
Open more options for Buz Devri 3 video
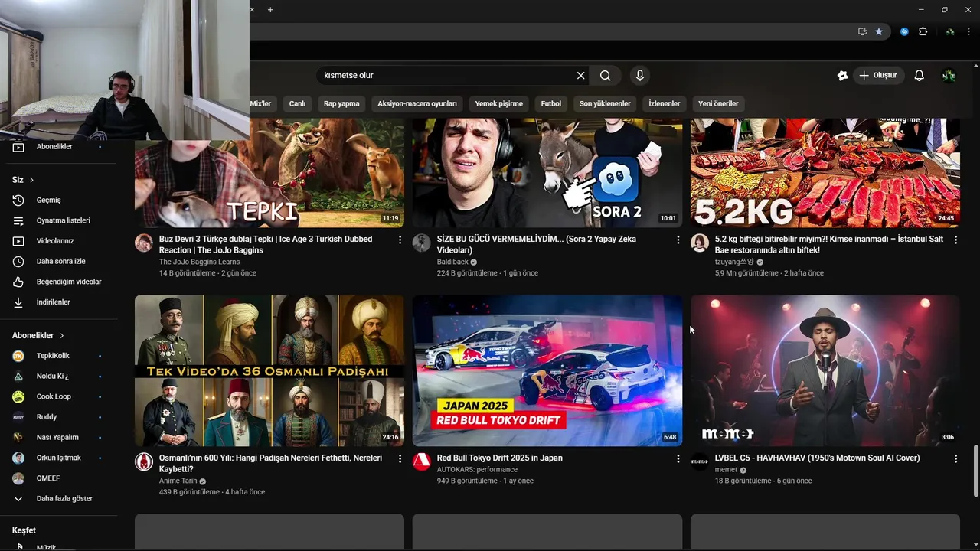click(400, 240)
